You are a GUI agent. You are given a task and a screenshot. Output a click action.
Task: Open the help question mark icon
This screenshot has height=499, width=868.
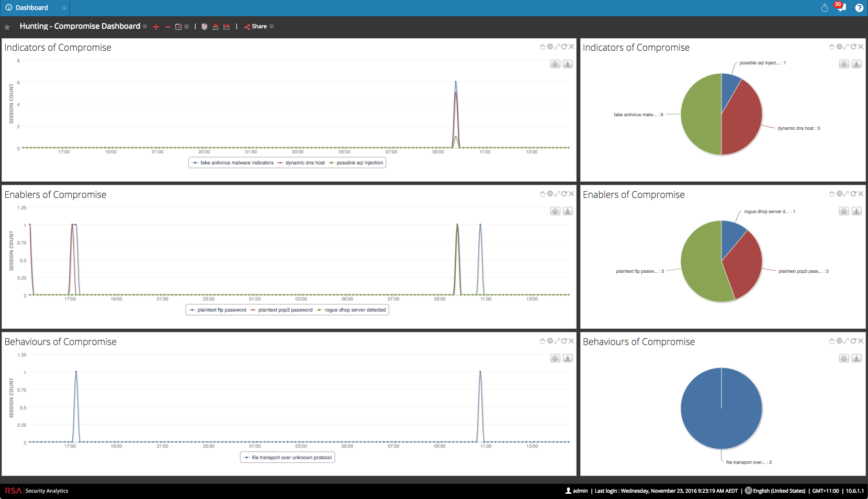click(859, 8)
